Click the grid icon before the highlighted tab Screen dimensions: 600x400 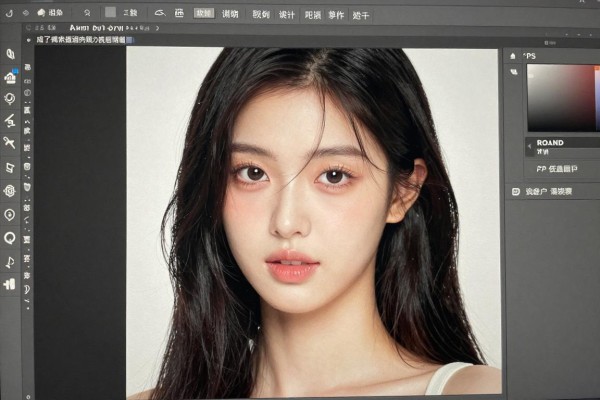point(179,13)
